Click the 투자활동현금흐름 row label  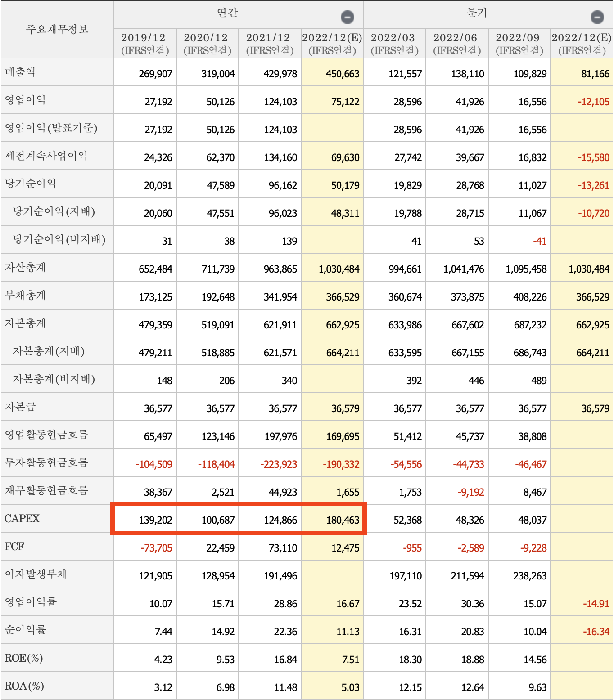[x=46, y=462]
